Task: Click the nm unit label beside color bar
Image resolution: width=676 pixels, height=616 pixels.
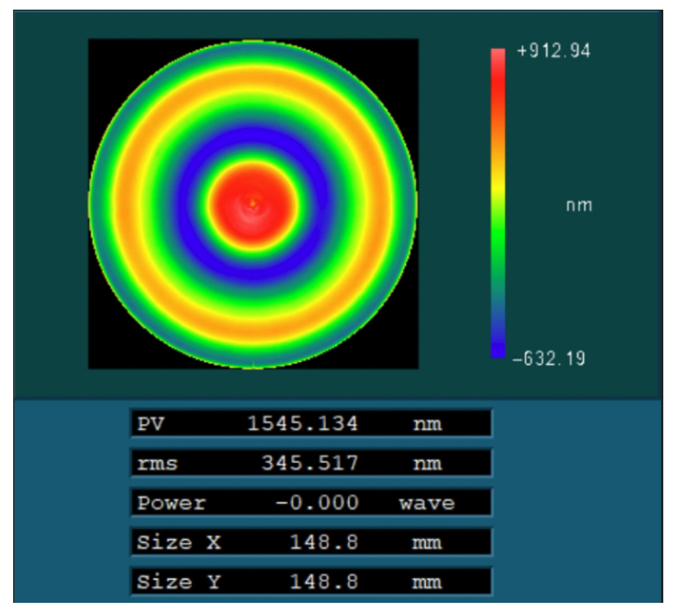Action: 579,205
